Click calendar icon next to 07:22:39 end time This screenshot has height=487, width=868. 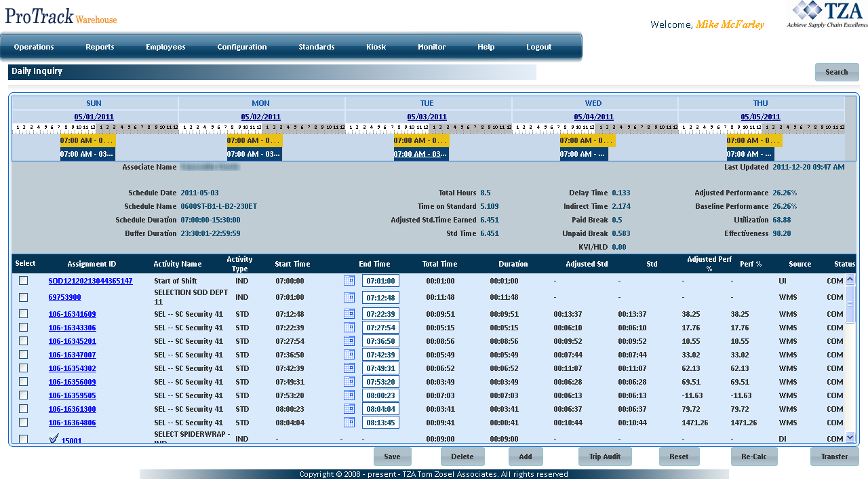pos(349,314)
